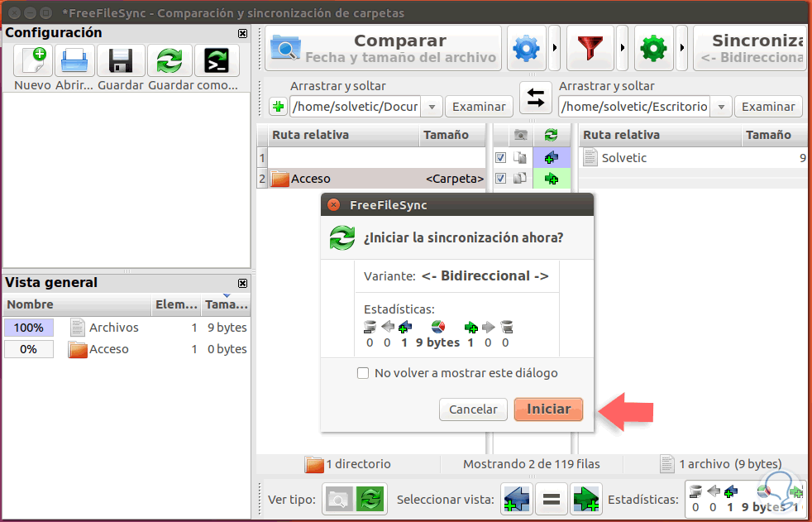
Task: Click left Examinar button
Action: pyautogui.click(x=479, y=107)
